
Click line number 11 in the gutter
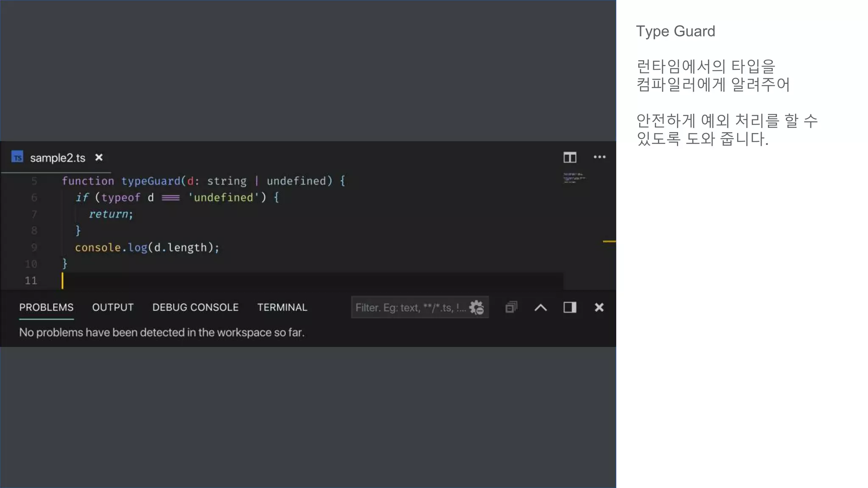(31, 280)
